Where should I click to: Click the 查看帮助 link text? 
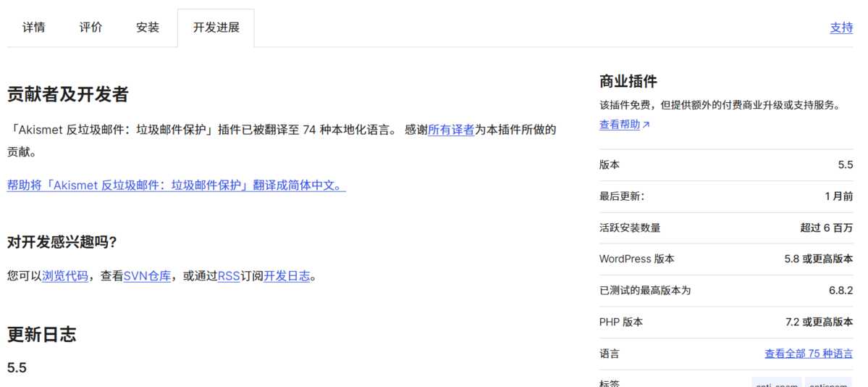pos(620,125)
